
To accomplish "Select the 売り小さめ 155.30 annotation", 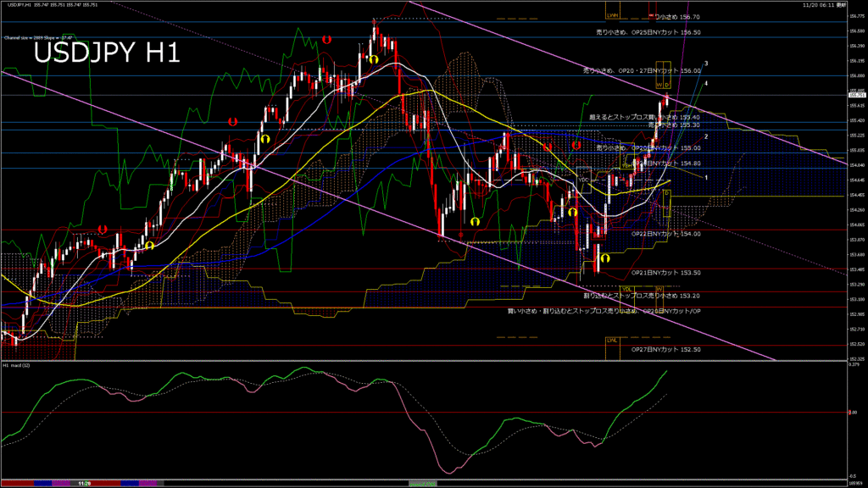I will [x=674, y=125].
